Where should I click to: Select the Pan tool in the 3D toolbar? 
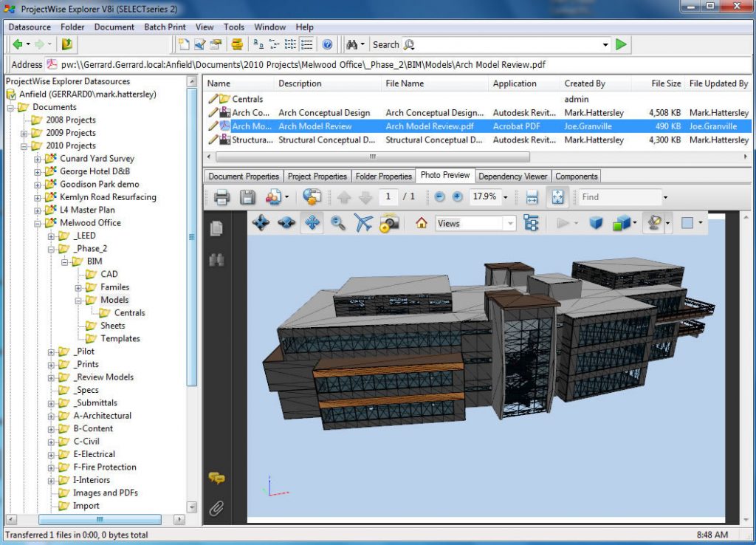[x=311, y=222]
